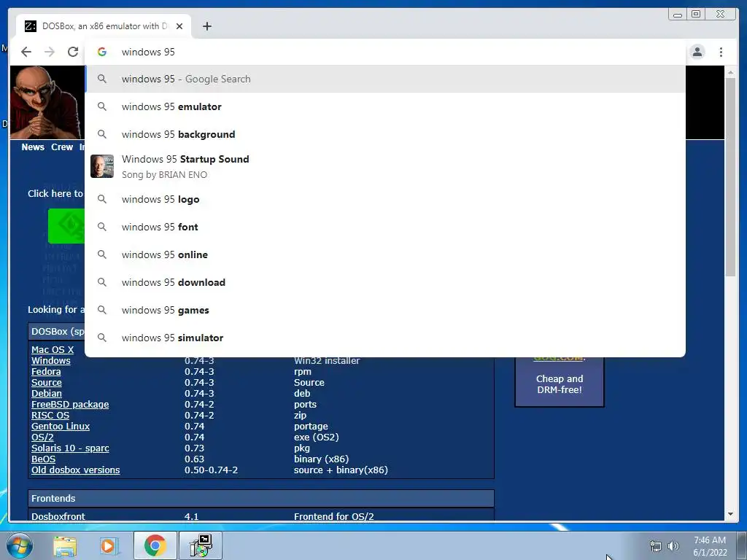Click the page scrollbar up arrow

(x=730, y=72)
